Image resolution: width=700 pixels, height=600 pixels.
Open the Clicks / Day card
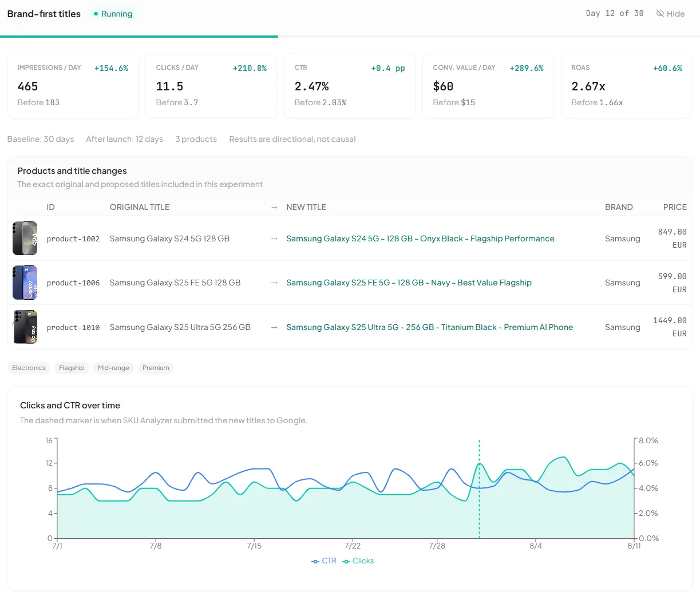211,86
